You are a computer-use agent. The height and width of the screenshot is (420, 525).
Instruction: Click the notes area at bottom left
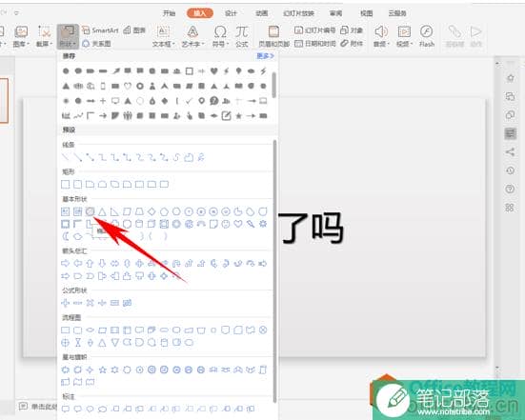click(x=38, y=407)
